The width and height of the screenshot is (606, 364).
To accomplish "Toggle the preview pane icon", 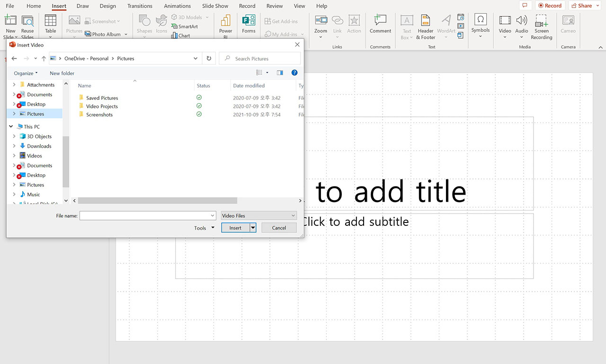I will tap(280, 73).
